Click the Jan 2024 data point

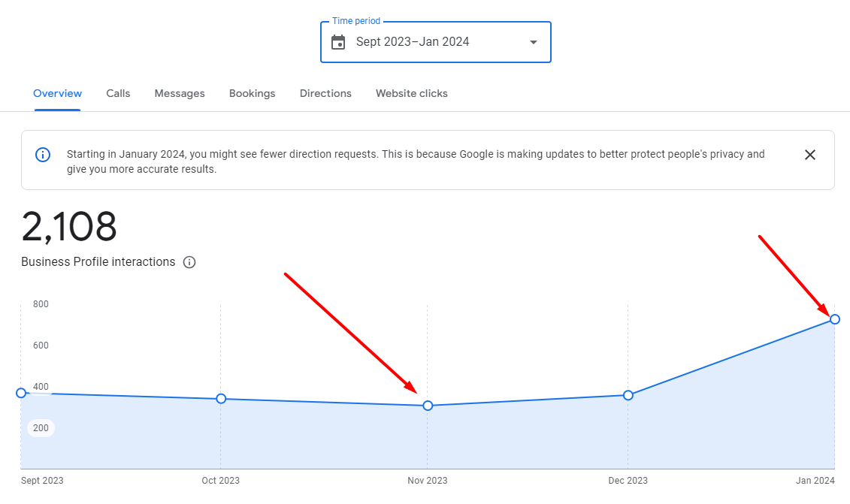pos(834,319)
